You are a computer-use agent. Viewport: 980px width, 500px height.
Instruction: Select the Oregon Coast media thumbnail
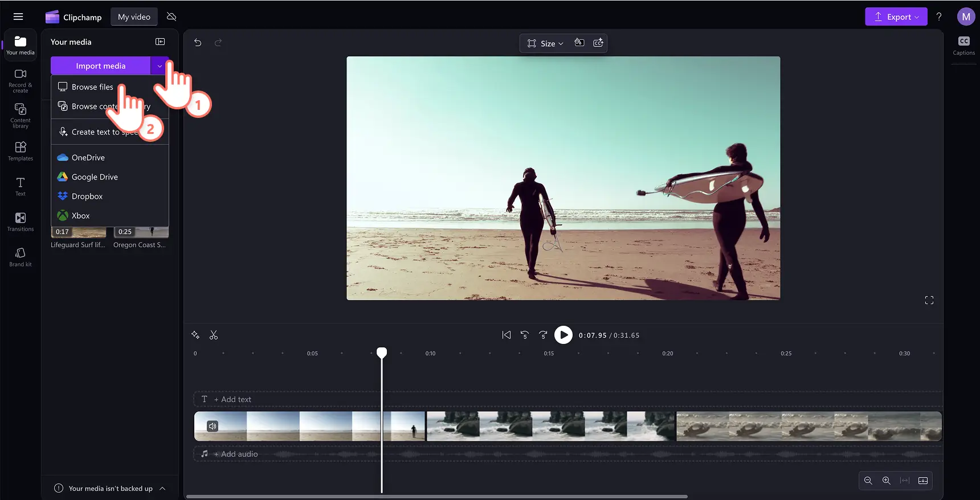point(141,232)
